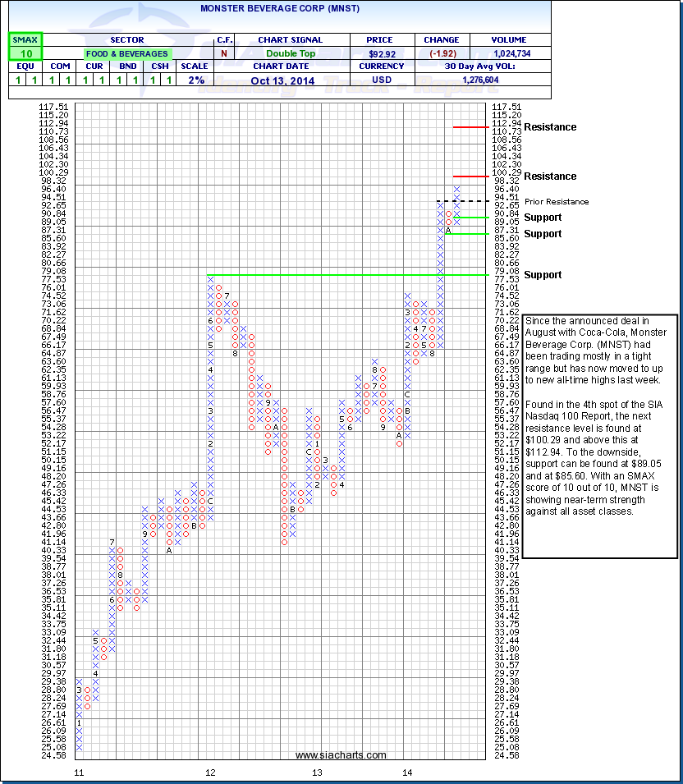Select the (-1.92) change value
This screenshot has width=683, height=784.
point(442,53)
